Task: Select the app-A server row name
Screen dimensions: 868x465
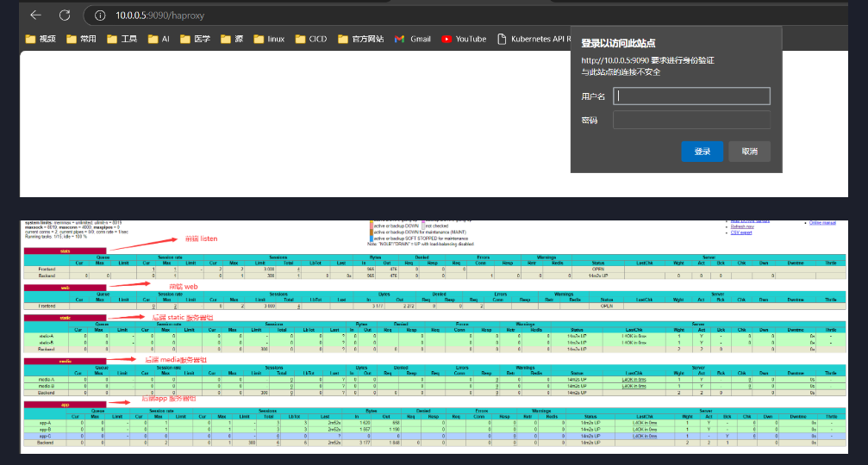Action: (x=46, y=423)
